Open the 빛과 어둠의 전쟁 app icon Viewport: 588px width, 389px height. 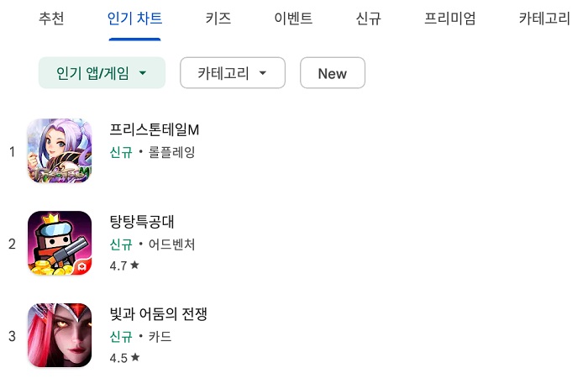[59, 335]
